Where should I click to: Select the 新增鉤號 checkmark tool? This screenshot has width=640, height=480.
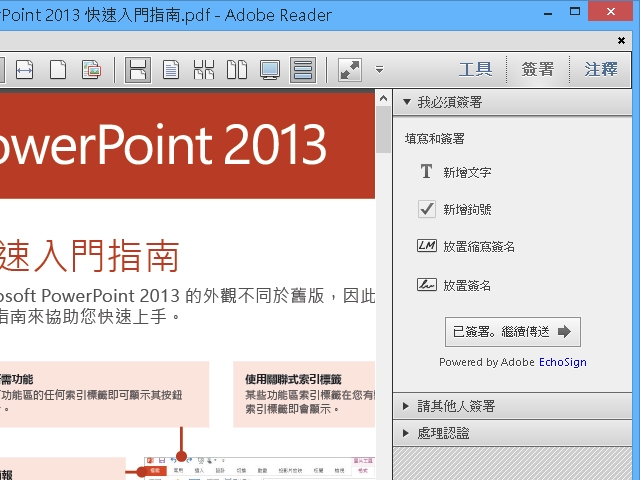point(455,209)
